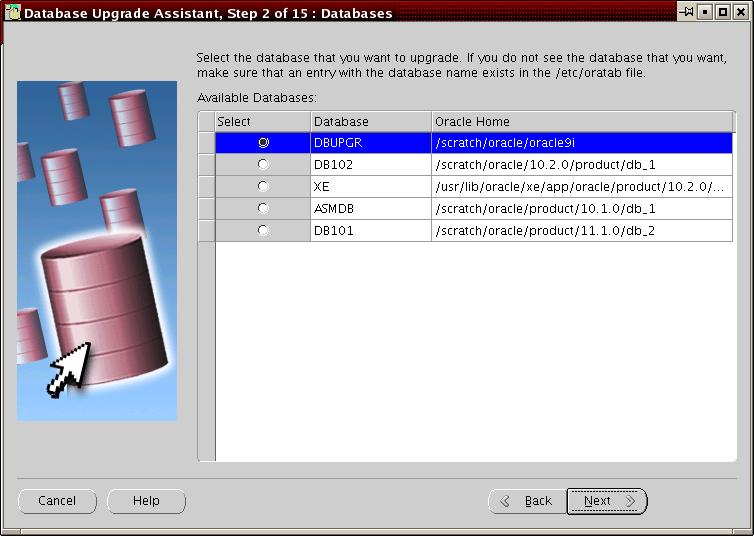The width and height of the screenshot is (754, 536).
Task: Select the DB101 database radio button
Action: pos(263,230)
